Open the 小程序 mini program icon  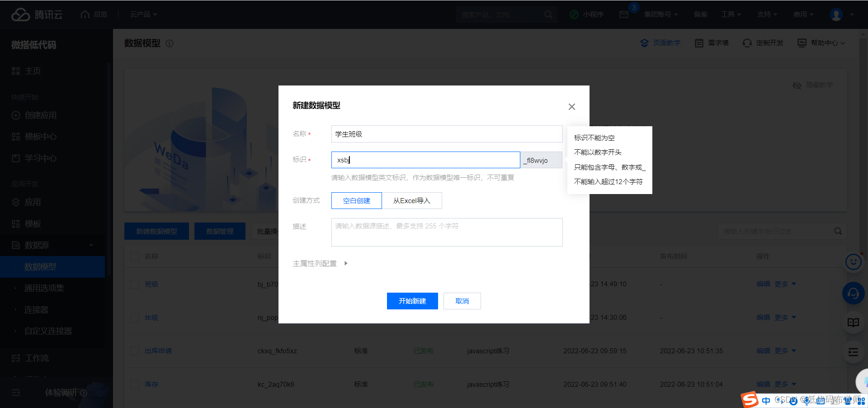[574, 14]
